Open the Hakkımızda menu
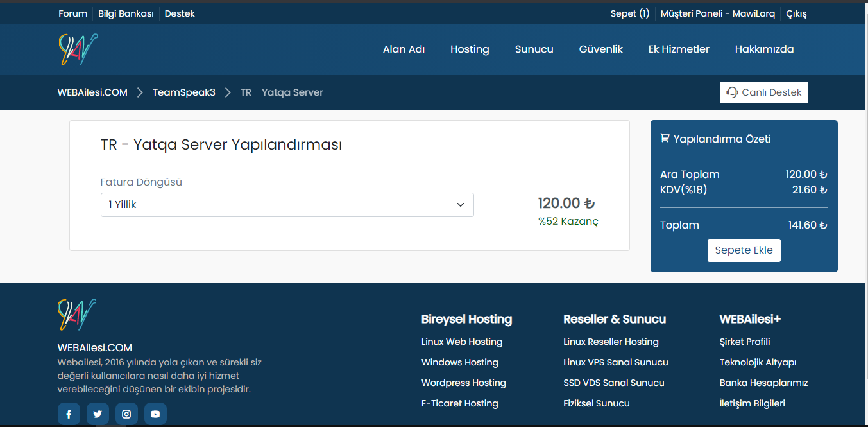The image size is (868, 427). 764,49
